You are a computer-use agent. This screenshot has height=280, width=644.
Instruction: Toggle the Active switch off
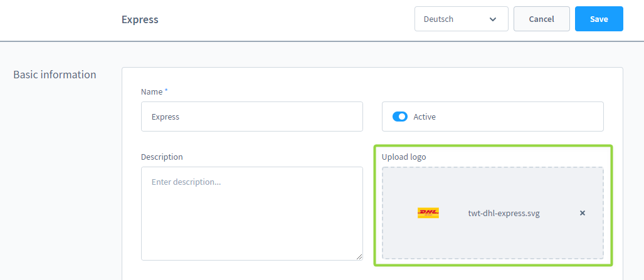[400, 117]
